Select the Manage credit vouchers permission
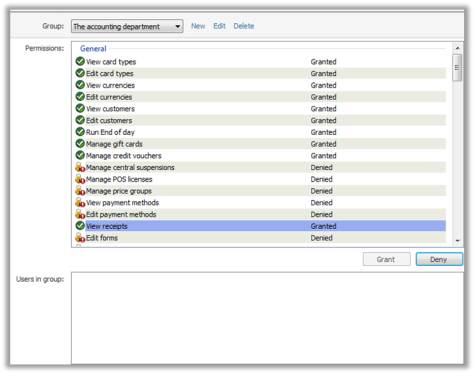This screenshot has width=475, height=374. [x=260, y=156]
